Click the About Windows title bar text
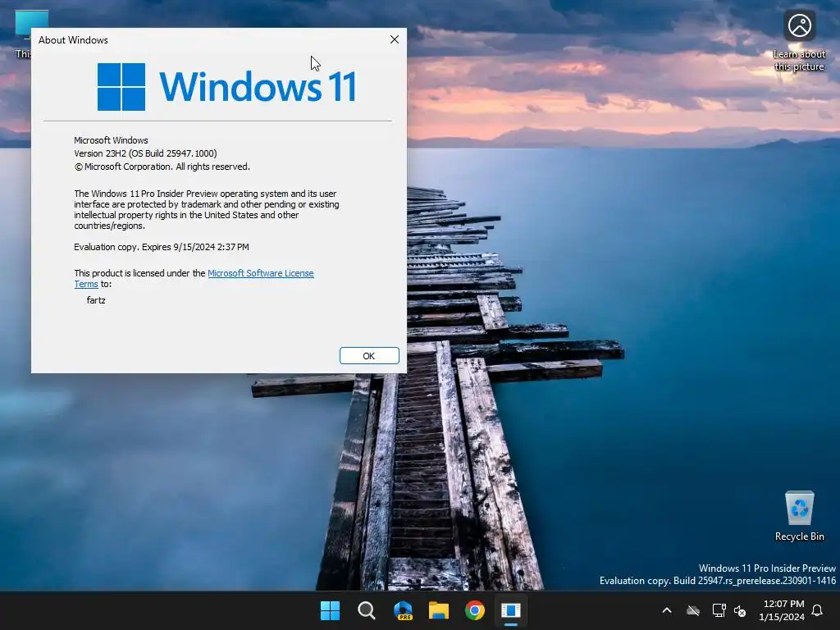Image resolution: width=840 pixels, height=630 pixels. (x=73, y=40)
